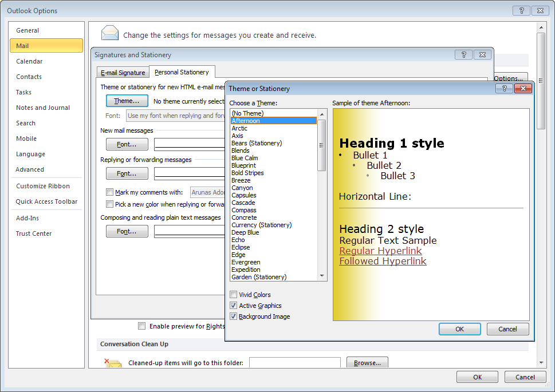Select Bears (Stationery) theme
The image size is (555, 392).
(x=274, y=143)
